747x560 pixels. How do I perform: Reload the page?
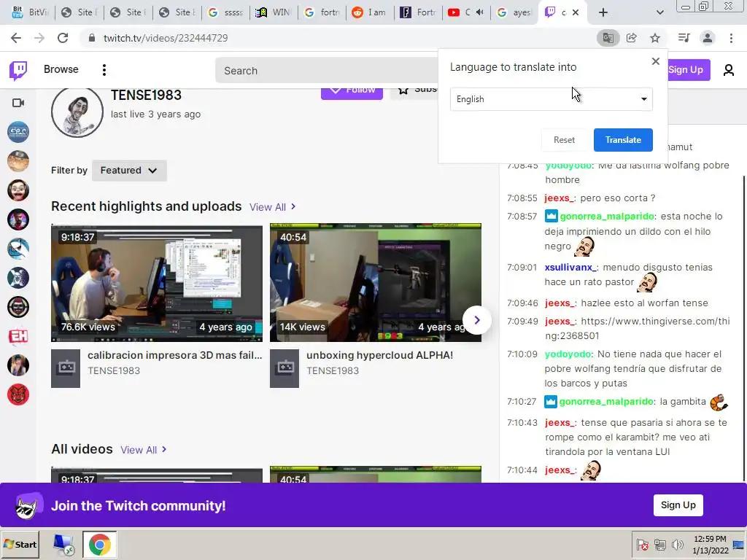[63, 38]
